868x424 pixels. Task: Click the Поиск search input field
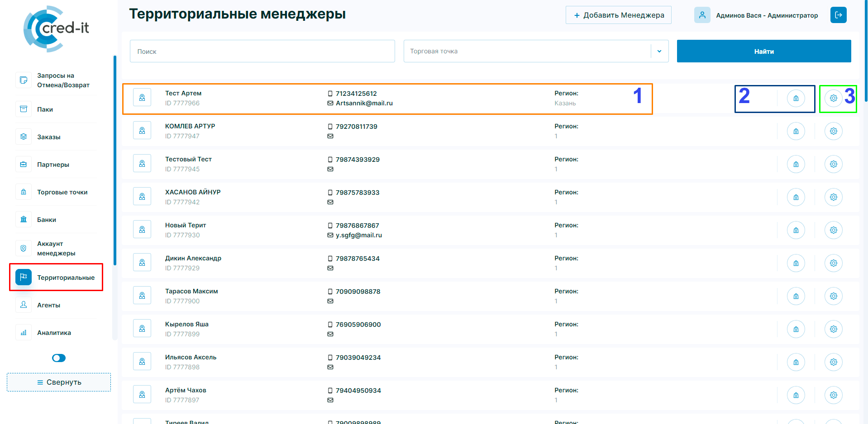point(262,51)
